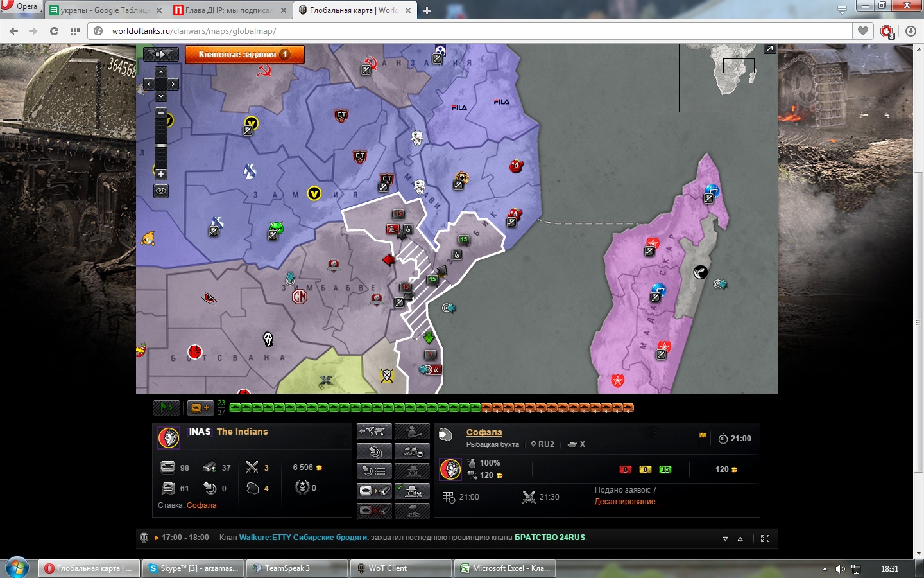Toggle the green flag filter button
Screen dimensions: 924x578
click(166, 407)
